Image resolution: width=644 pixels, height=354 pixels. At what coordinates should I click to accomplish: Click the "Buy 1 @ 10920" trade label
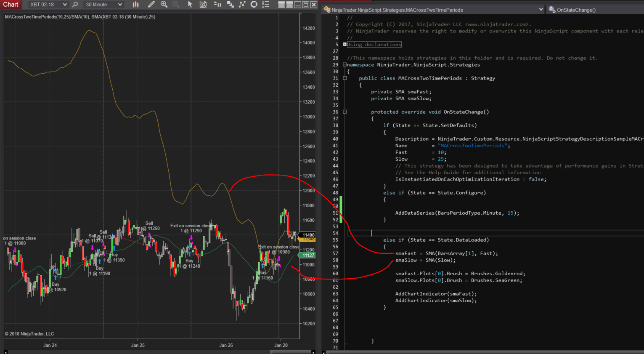tap(58, 287)
